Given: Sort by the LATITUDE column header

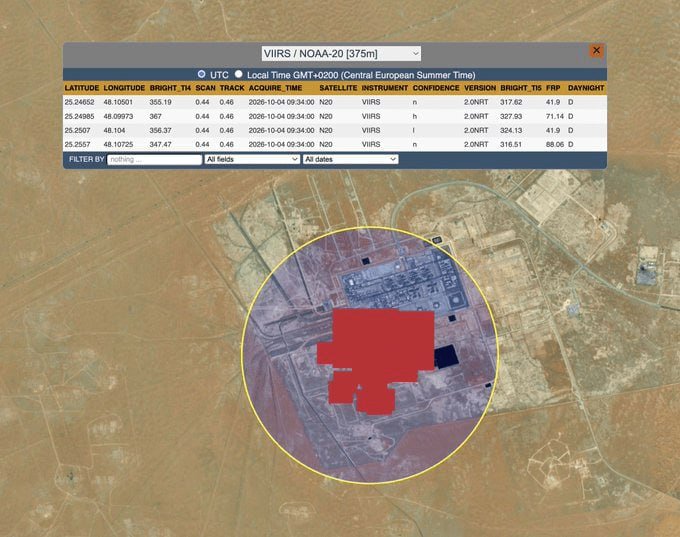Looking at the screenshot, I should point(82,88).
